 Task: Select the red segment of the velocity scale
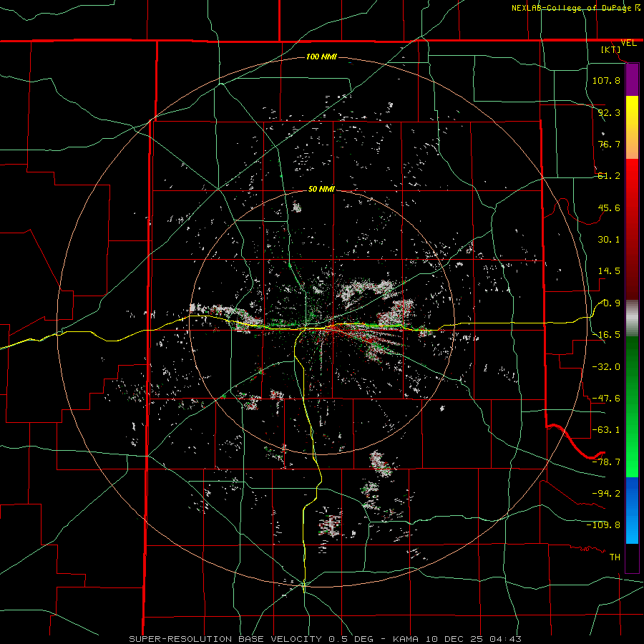[632, 229]
